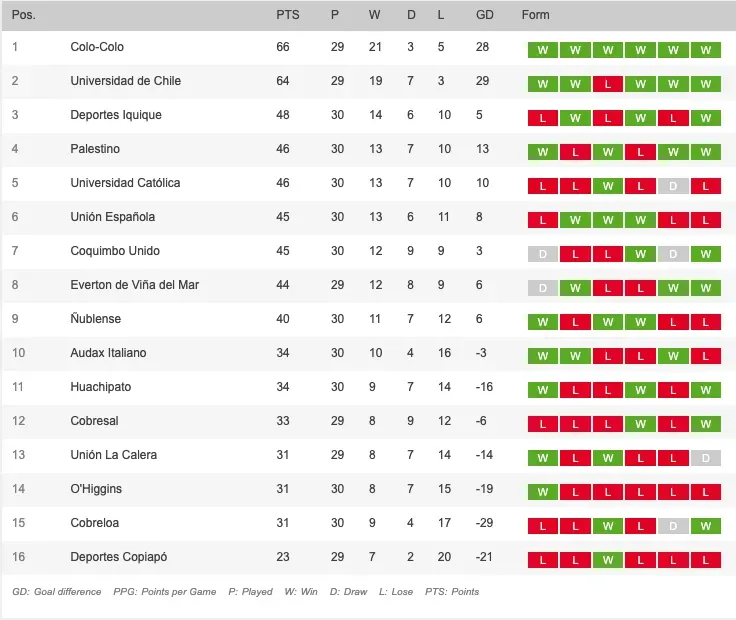736x620 pixels.
Task: Click the red L badge in Universidad de Chile's form
Action: [608, 84]
